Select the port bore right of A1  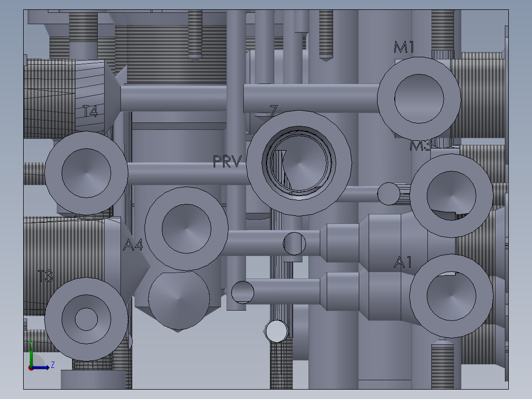tap(451, 296)
